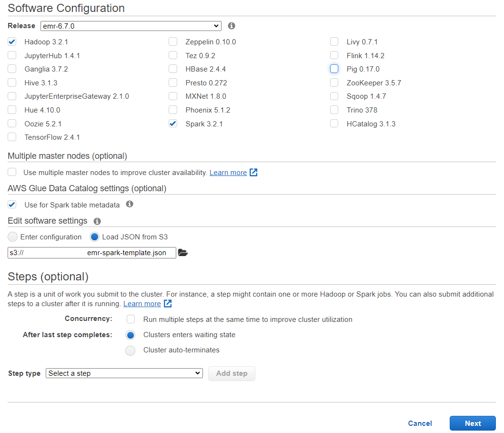
Task: Open the Release emr-6.7.0 dropdown
Action: click(x=131, y=26)
